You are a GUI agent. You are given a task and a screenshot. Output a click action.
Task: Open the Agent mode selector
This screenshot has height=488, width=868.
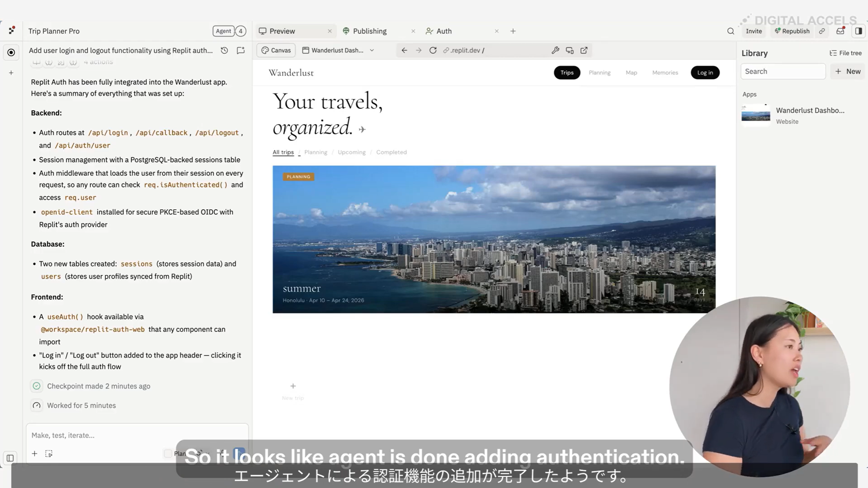point(223,31)
